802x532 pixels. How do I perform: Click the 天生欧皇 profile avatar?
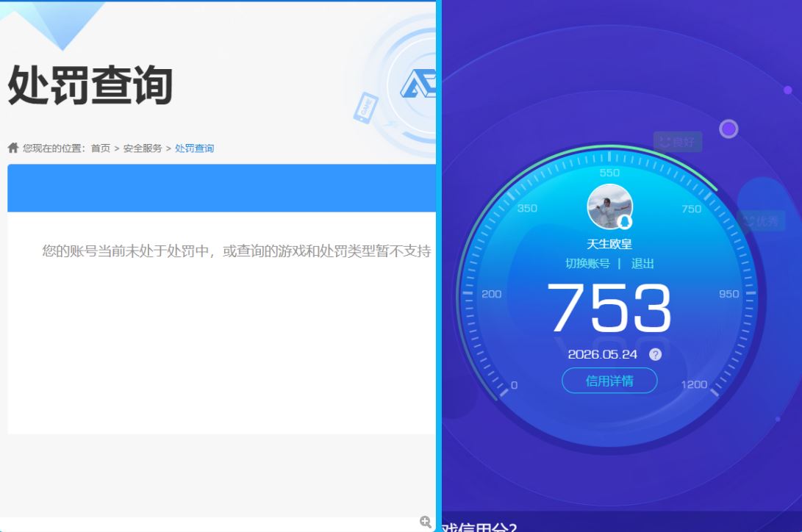click(x=609, y=206)
